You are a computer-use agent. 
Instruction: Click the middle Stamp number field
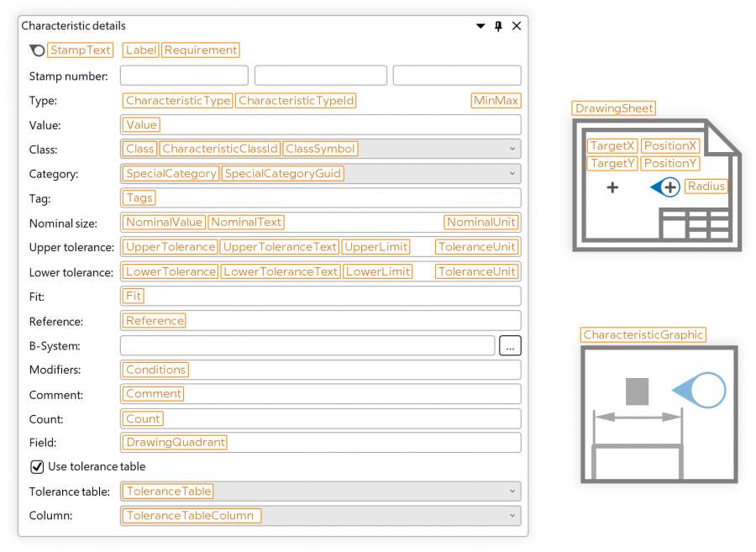tap(321, 76)
